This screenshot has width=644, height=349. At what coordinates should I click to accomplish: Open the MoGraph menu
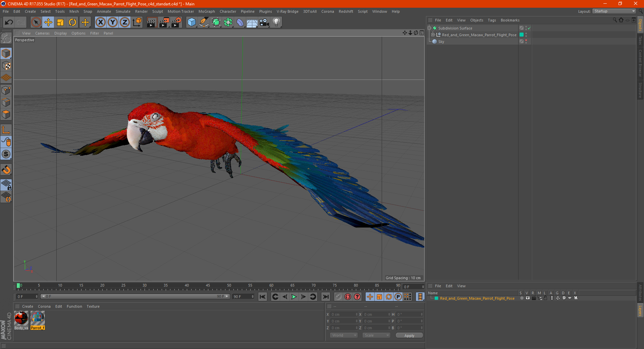206,11
